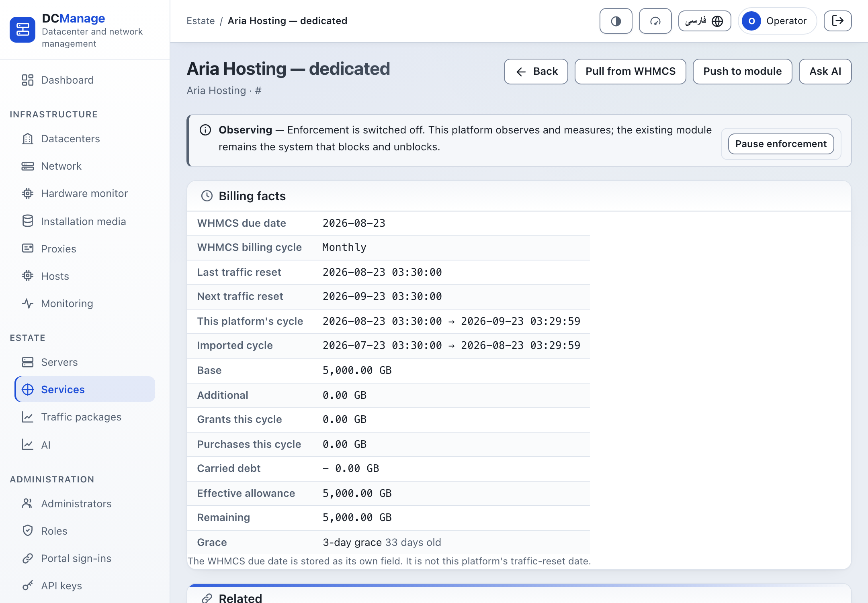Click the Installation media database icon
The image size is (868, 603).
[x=28, y=221]
